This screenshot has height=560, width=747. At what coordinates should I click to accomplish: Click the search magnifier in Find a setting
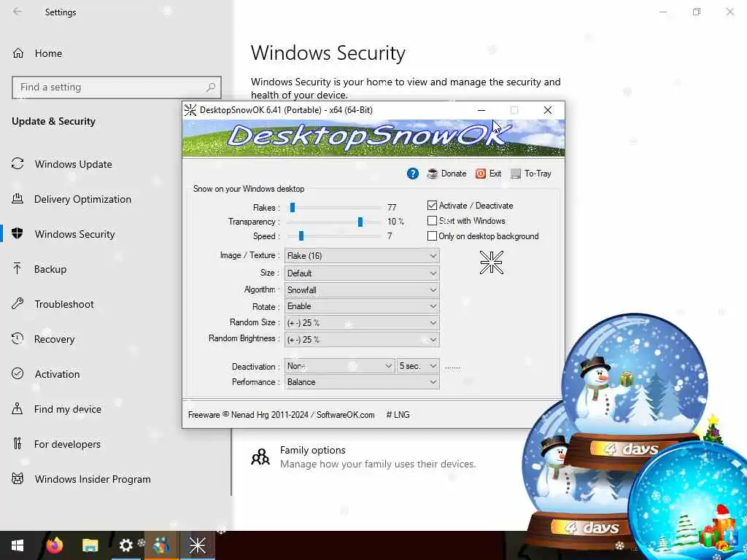coord(211,87)
